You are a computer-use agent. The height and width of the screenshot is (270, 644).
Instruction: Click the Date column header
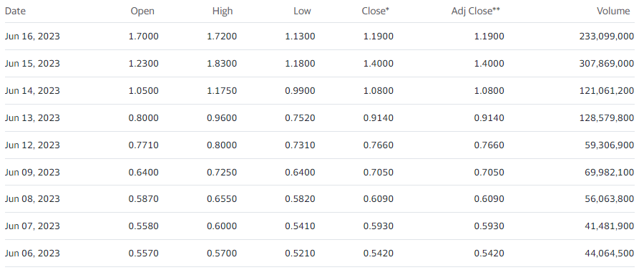pos(15,11)
